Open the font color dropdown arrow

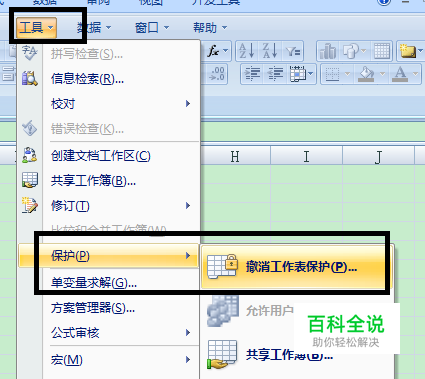(x=415, y=74)
